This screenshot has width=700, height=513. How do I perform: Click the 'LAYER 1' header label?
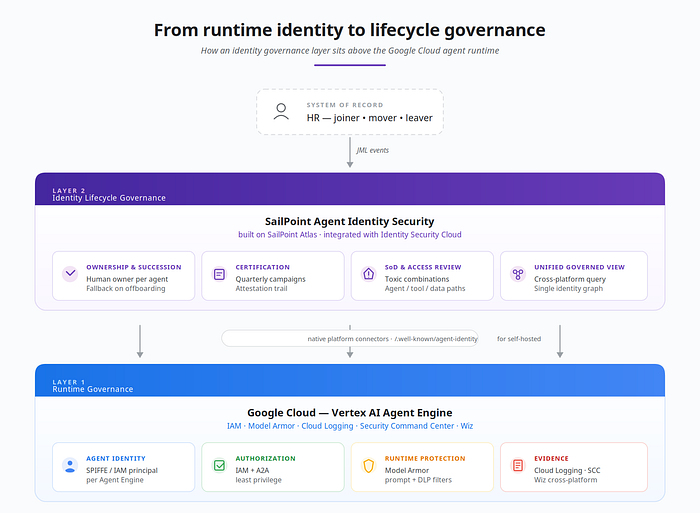tap(68, 382)
